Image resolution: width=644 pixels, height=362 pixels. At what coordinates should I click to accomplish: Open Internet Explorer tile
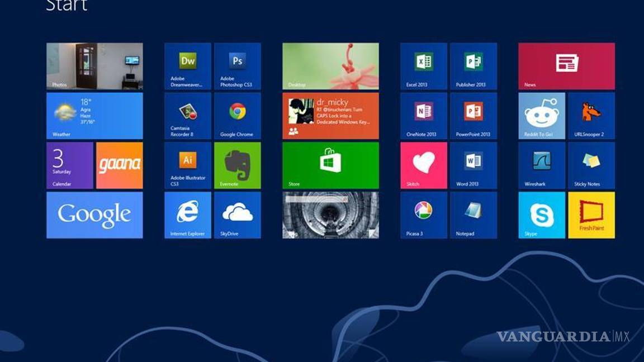[188, 215]
